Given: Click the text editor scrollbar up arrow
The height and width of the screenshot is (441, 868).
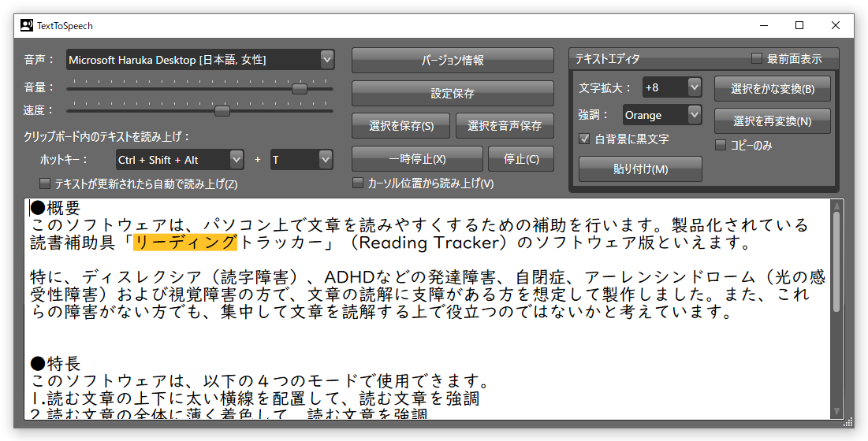Looking at the screenshot, I should point(837,206).
